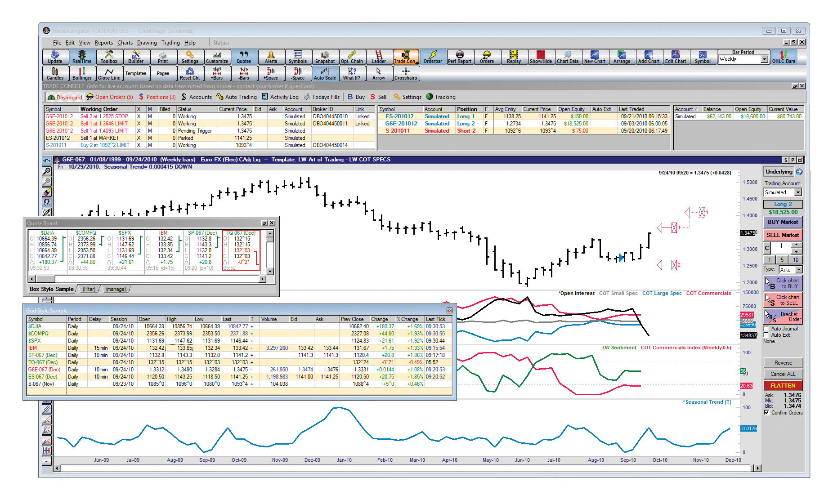Click the Print toolbar icon
The image size is (833, 504).
(163, 57)
